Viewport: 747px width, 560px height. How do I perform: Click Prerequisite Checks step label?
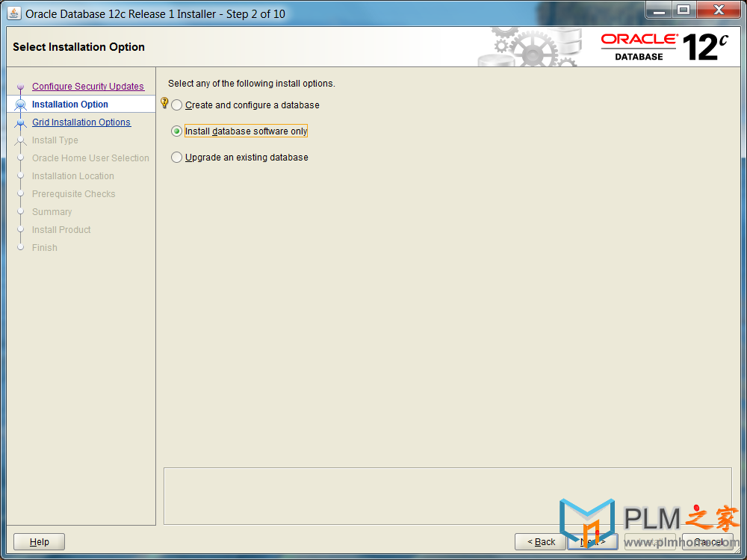click(73, 194)
